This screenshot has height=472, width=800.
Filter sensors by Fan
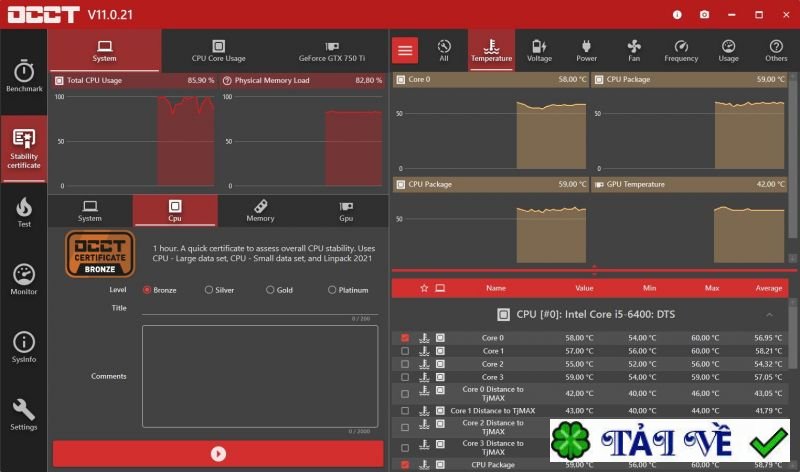tap(634, 51)
